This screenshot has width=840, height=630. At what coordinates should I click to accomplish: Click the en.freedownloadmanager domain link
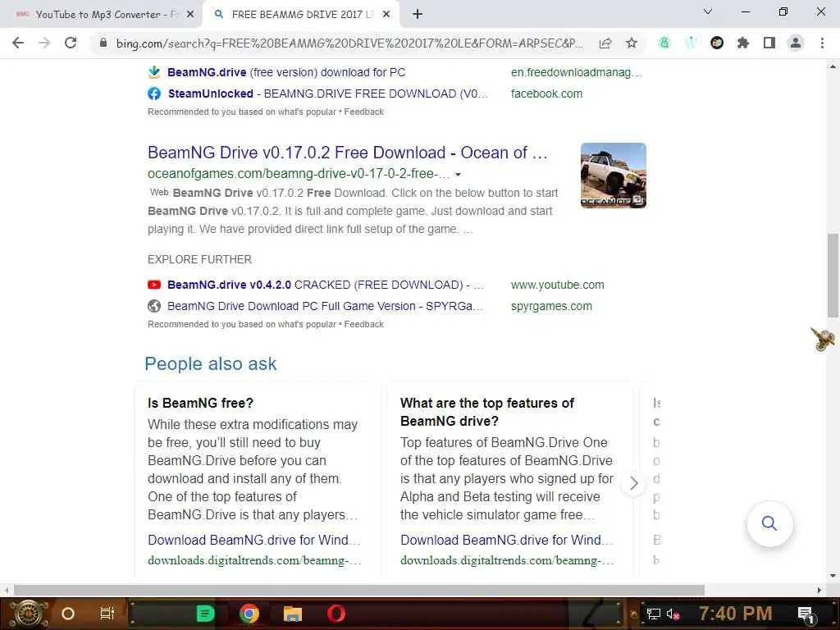576,72
